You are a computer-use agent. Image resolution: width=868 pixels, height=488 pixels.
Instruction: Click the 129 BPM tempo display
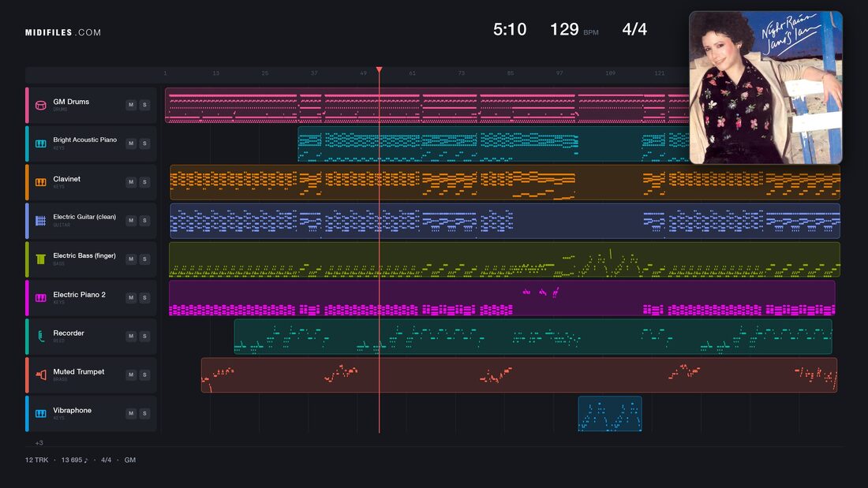click(574, 29)
